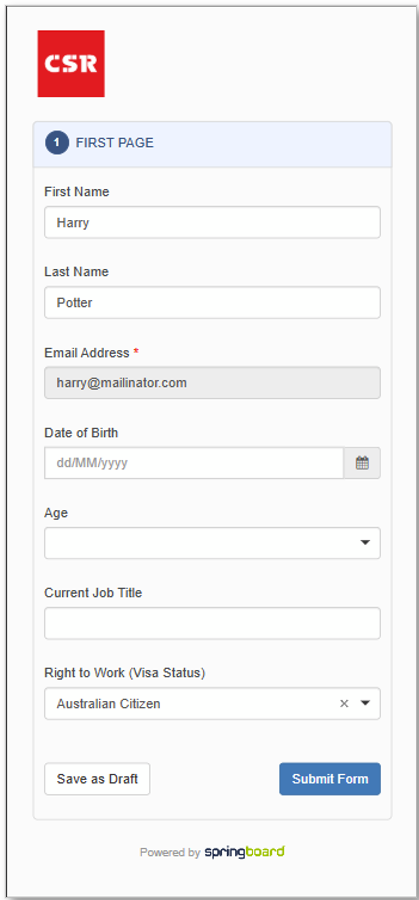Open the Date of Birth calendar picker
The image size is (419, 900).
[x=362, y=463]
